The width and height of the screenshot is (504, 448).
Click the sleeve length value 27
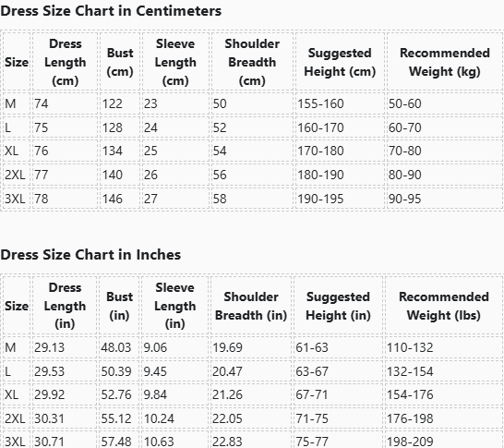[175, 199]
